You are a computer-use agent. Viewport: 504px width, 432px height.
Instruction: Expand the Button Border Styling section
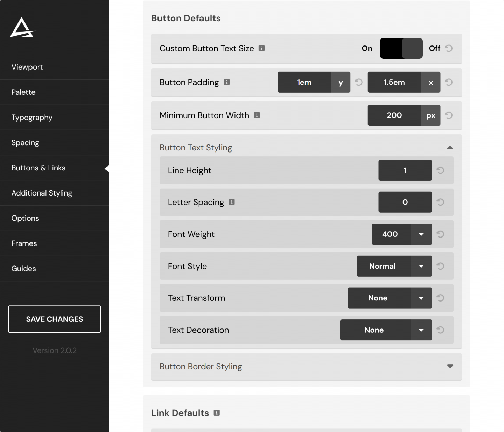[x=450, y=366]
